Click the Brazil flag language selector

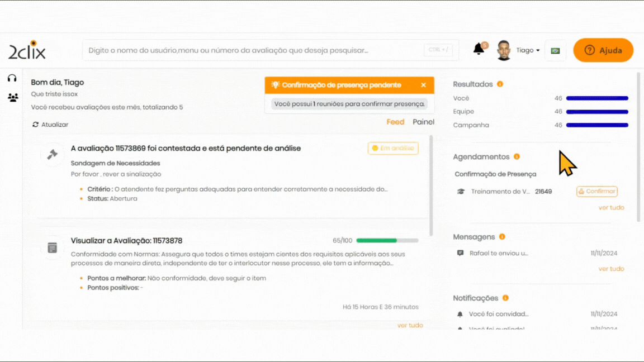point(555,50)
